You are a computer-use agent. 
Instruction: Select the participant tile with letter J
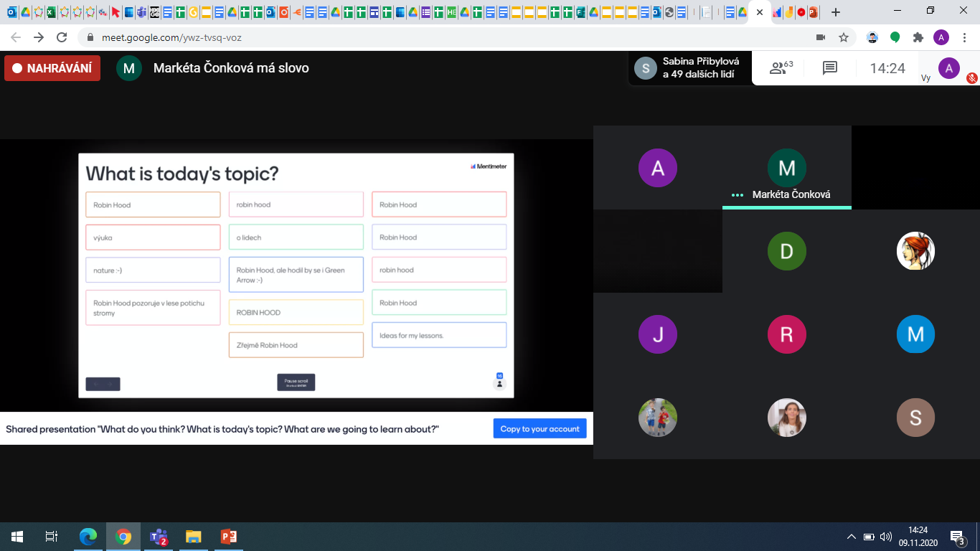[657, 334]
